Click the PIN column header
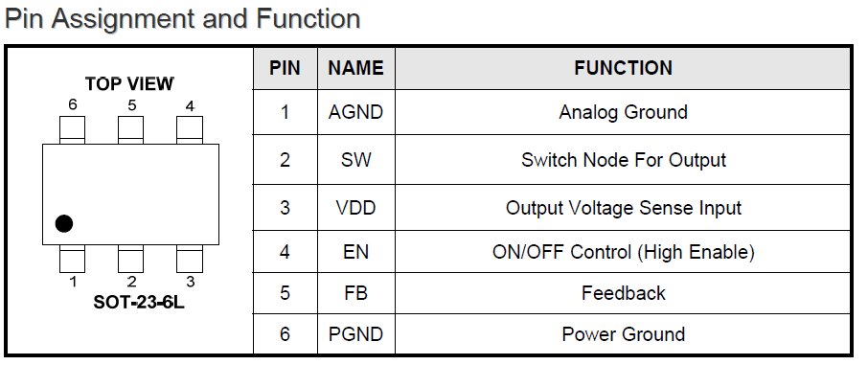Screen dimensions: 868x365 click(286, 68)
